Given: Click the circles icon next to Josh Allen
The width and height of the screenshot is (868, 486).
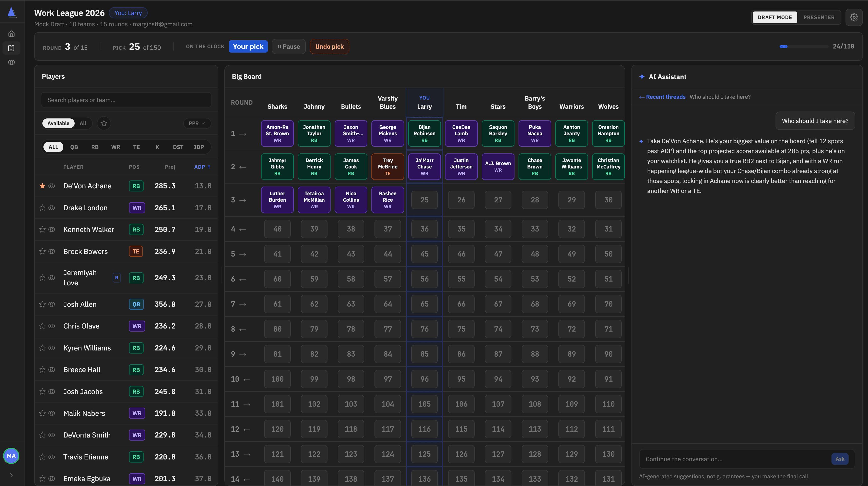Looking at the screenshot, I should [52, 304].
